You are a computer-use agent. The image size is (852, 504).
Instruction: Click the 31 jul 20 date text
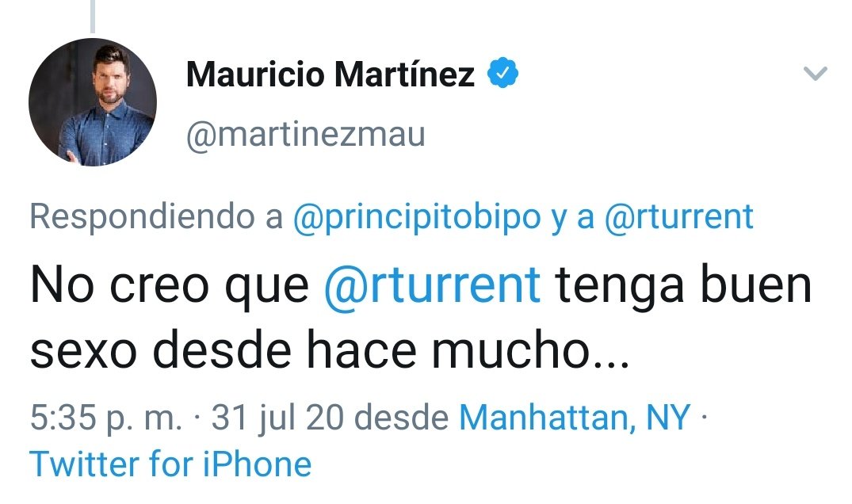(273, 416)
